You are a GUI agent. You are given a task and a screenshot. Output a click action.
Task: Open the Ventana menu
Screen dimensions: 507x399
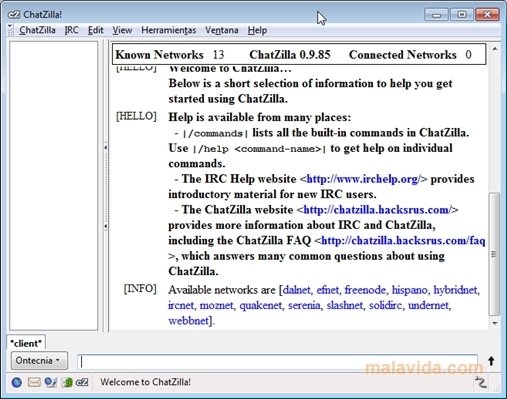pyautogui.click(x=222, y=30)
